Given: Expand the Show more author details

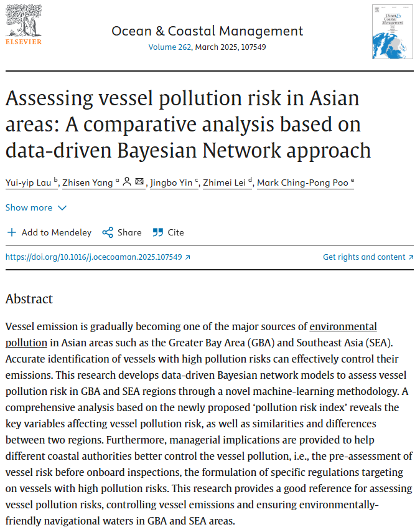Looking at the screenshot, I should click(29, 207).
